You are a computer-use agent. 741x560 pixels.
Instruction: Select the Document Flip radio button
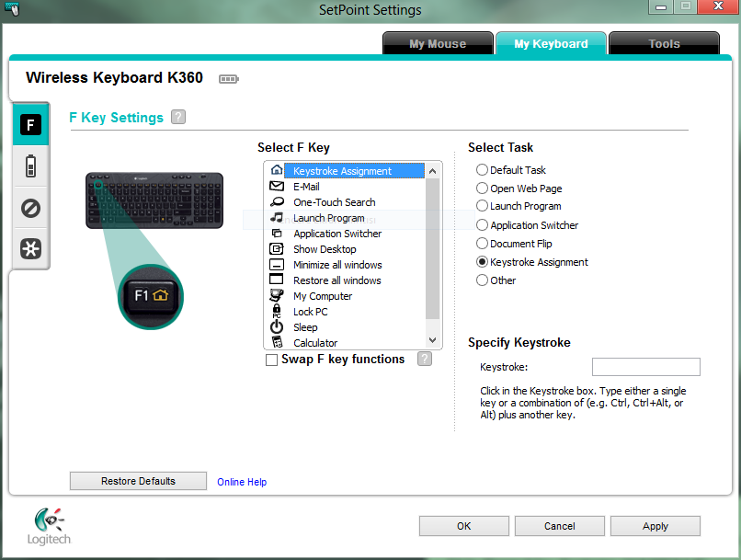point(482,244)
